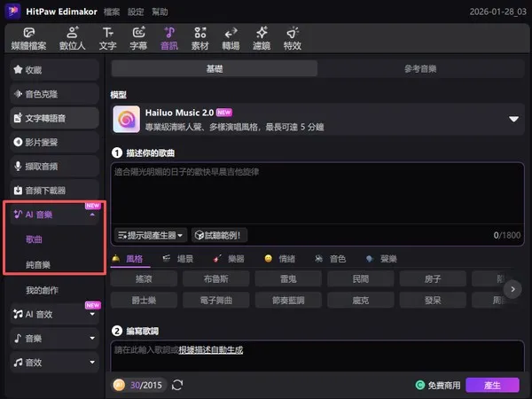Select the 樂器 tag category tab
Screen dimensions: 532x399
[x=229, y=259]
